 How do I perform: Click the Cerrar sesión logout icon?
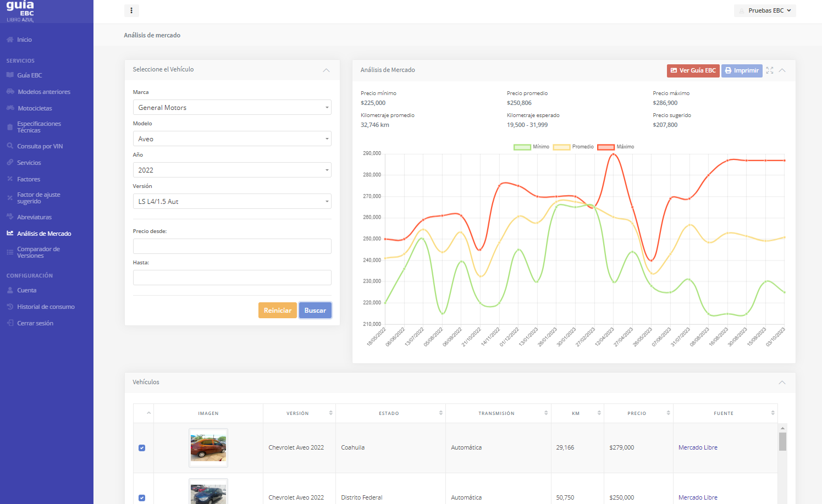(10, 323)
